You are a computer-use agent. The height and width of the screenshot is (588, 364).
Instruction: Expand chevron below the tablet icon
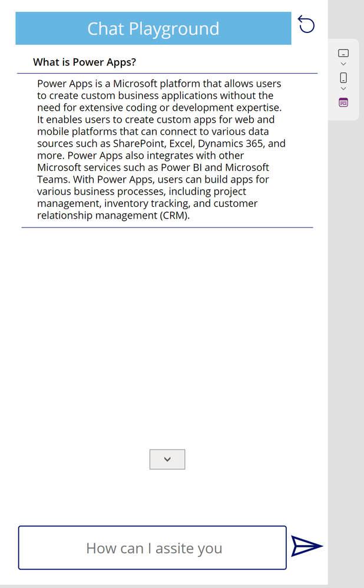tap(343, 64)
